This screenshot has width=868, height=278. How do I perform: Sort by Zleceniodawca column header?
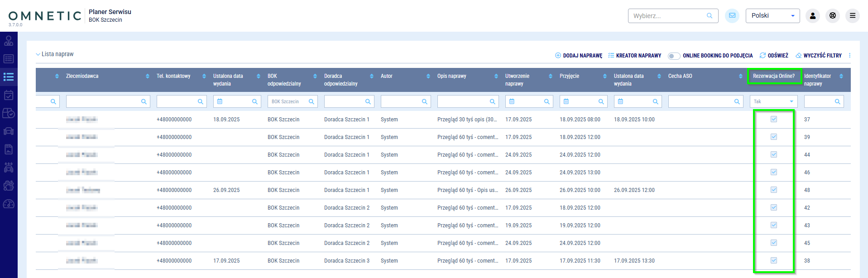point(82,76)
